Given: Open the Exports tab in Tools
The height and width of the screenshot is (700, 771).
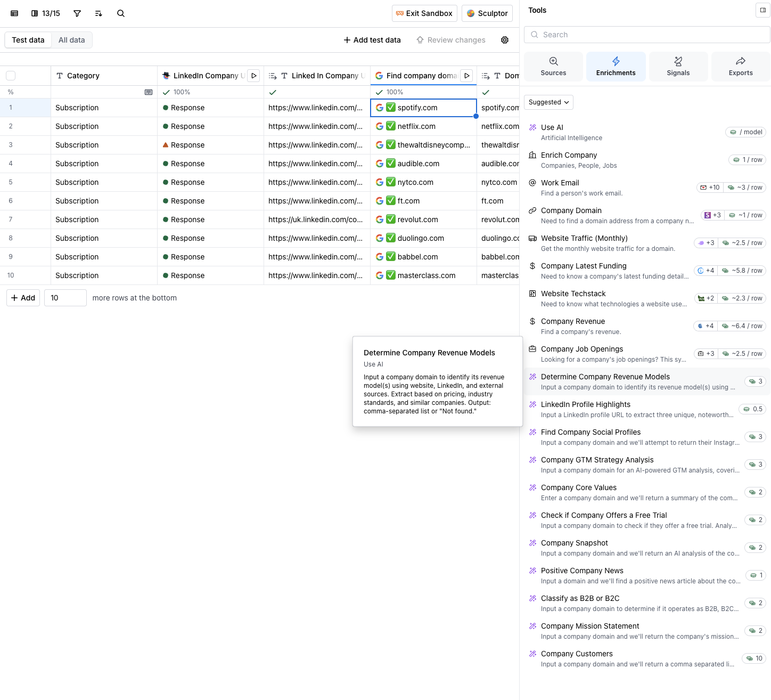Looking at the screenshot, I should [741, 67].
